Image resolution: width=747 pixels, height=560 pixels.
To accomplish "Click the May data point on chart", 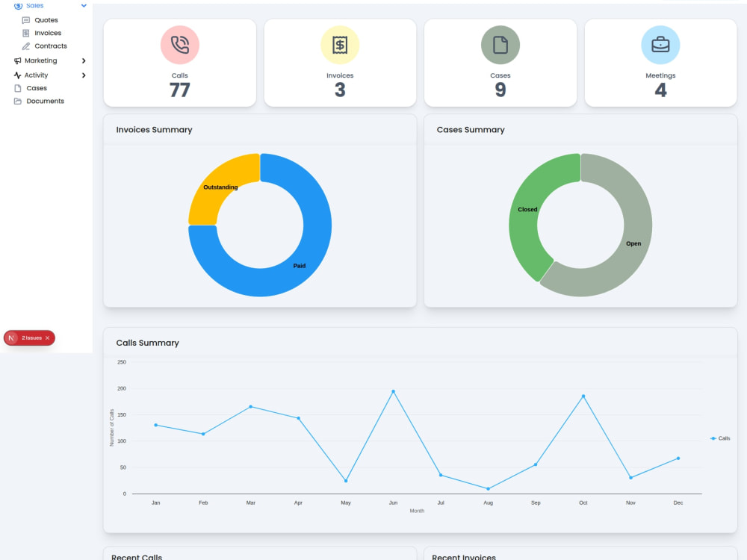I will (346, 481).
